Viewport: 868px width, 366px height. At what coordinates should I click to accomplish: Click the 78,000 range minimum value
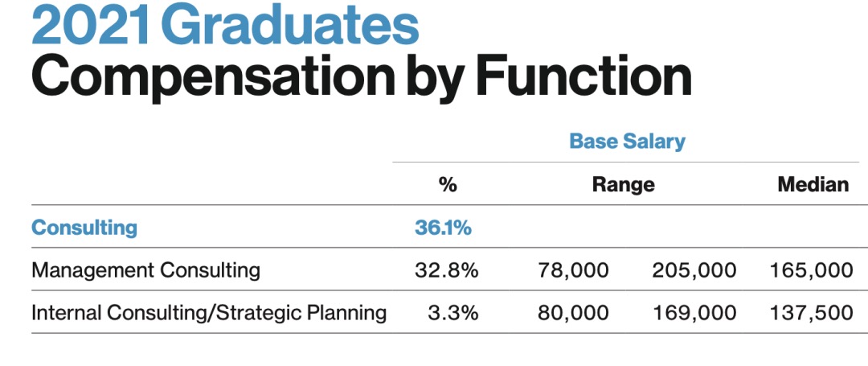coord(573,270)
